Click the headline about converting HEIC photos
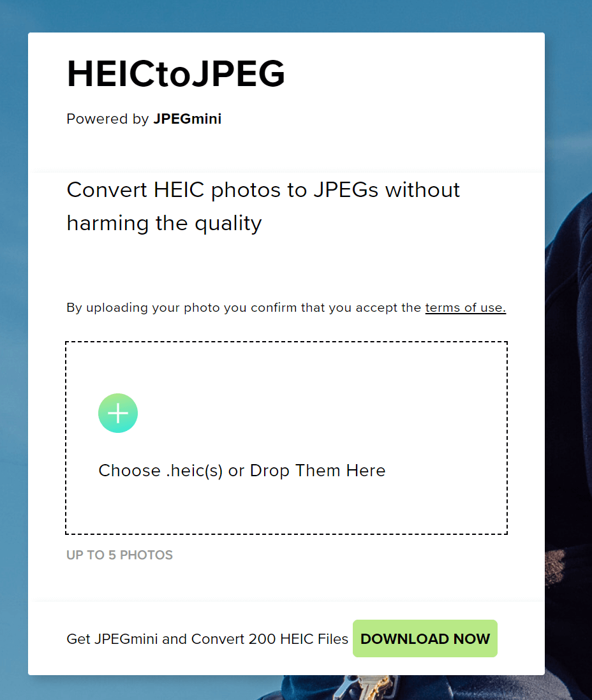The image size is (592, 700). click(x=263, y=206)
